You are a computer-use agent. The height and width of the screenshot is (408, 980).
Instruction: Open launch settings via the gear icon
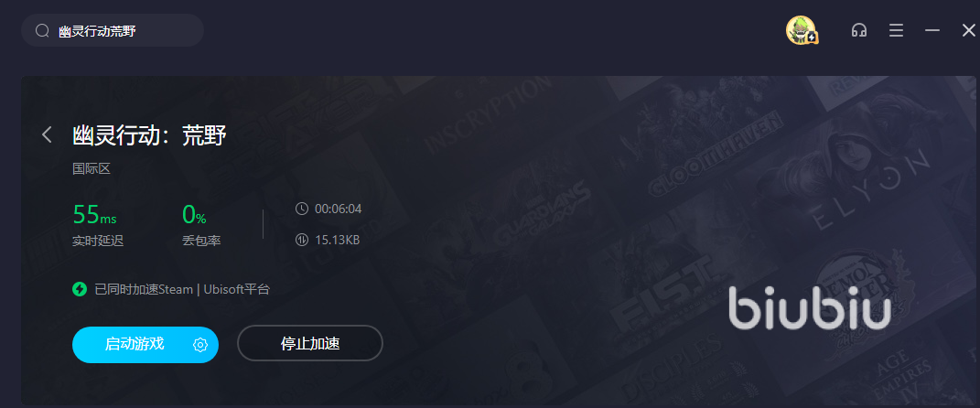tap(200, 344)
